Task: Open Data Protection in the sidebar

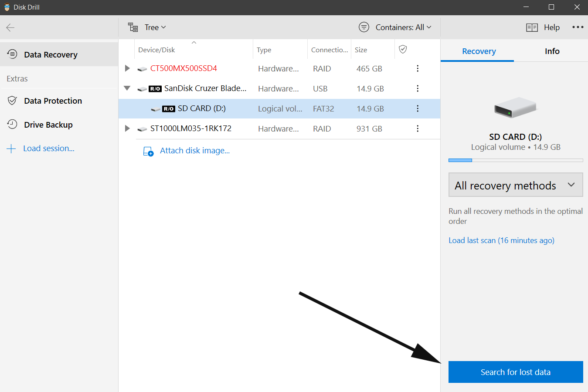Action: click(59, 101)
